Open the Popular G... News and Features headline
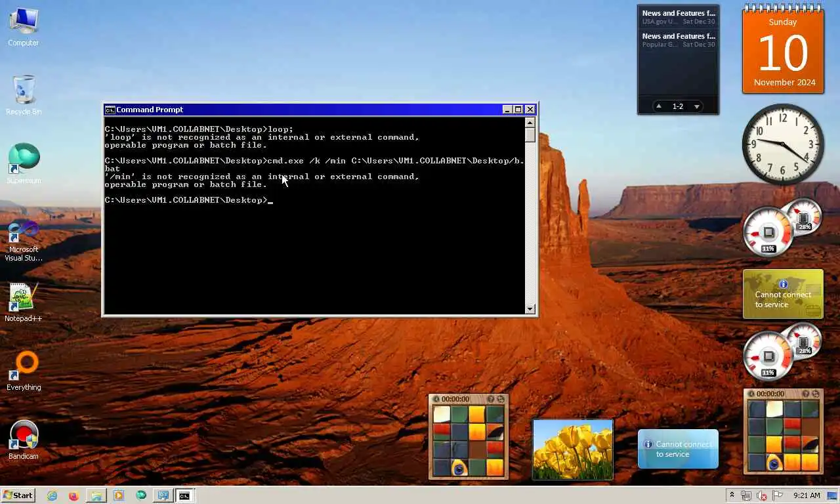The image size is (840, 504). tap(679, 40)
